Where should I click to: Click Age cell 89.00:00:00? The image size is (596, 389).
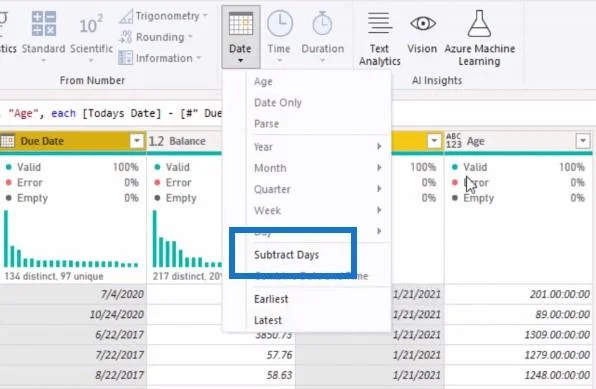[518, 314]
